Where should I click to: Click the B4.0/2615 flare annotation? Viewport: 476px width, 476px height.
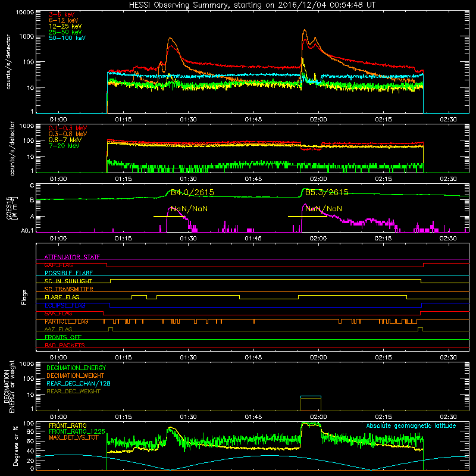pyautogui.click(x=192, y=192)
